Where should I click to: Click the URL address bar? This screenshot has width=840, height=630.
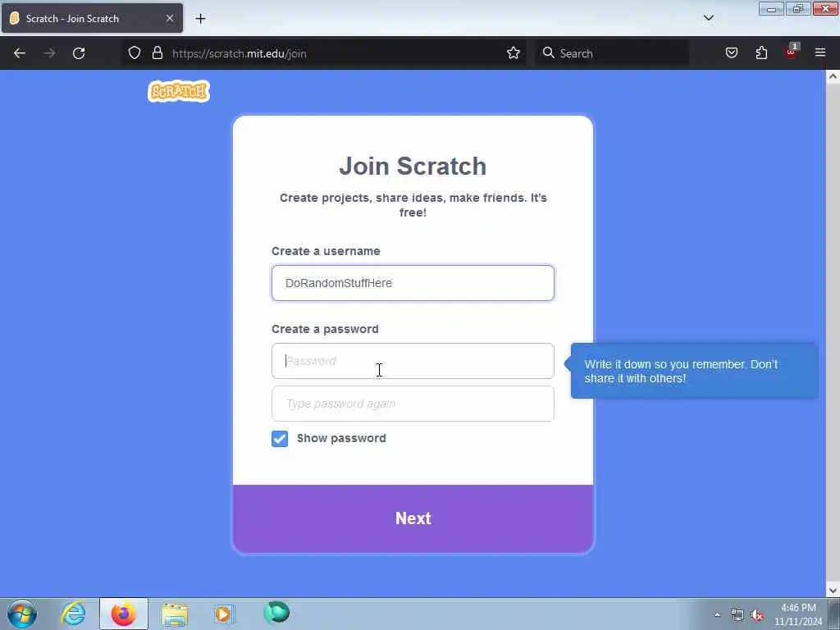click(x=326, y=53)
